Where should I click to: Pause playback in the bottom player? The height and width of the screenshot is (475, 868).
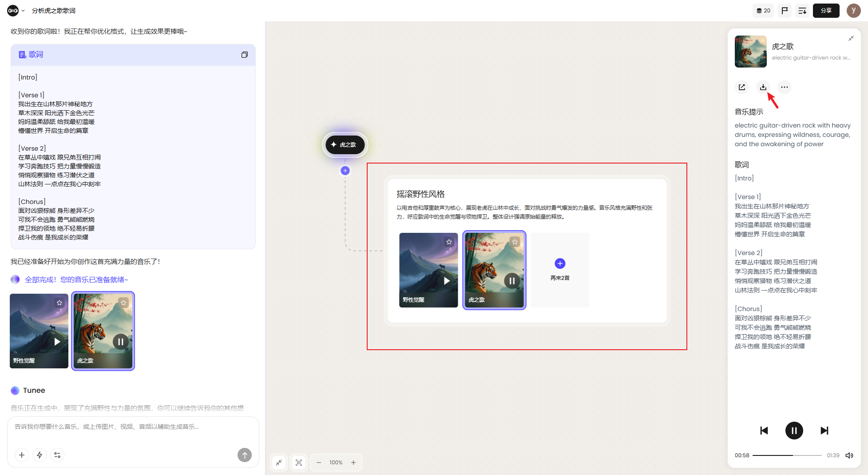click(x=794, y=431)
